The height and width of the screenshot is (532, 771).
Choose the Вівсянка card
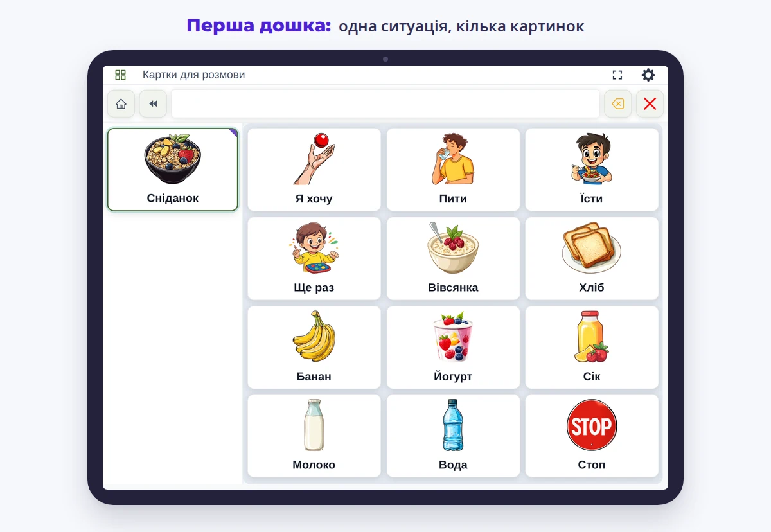(453, 258)
